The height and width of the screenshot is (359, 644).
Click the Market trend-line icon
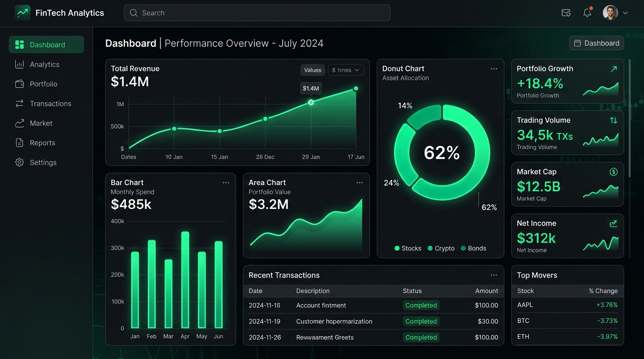(20, 123)
